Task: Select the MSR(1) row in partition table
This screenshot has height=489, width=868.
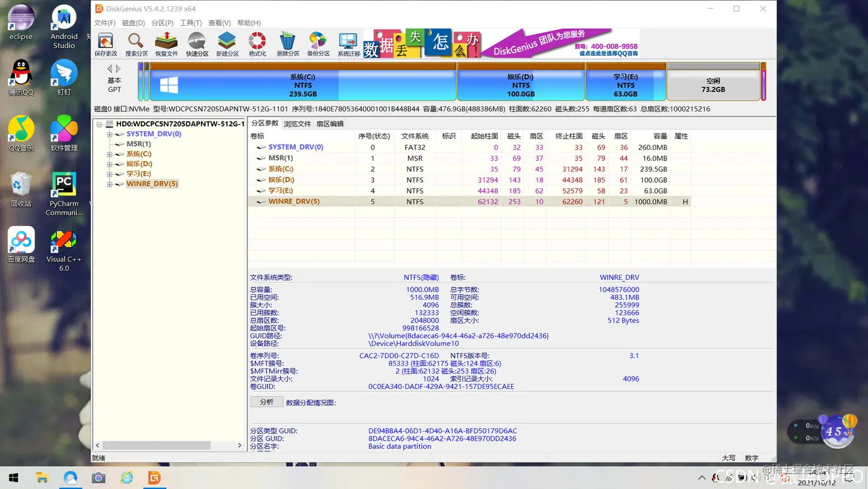Action: 469,158
